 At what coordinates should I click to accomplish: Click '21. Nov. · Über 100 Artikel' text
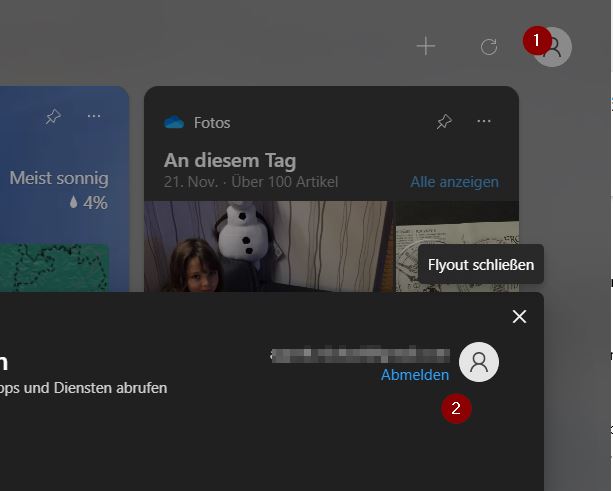(251, 182)
